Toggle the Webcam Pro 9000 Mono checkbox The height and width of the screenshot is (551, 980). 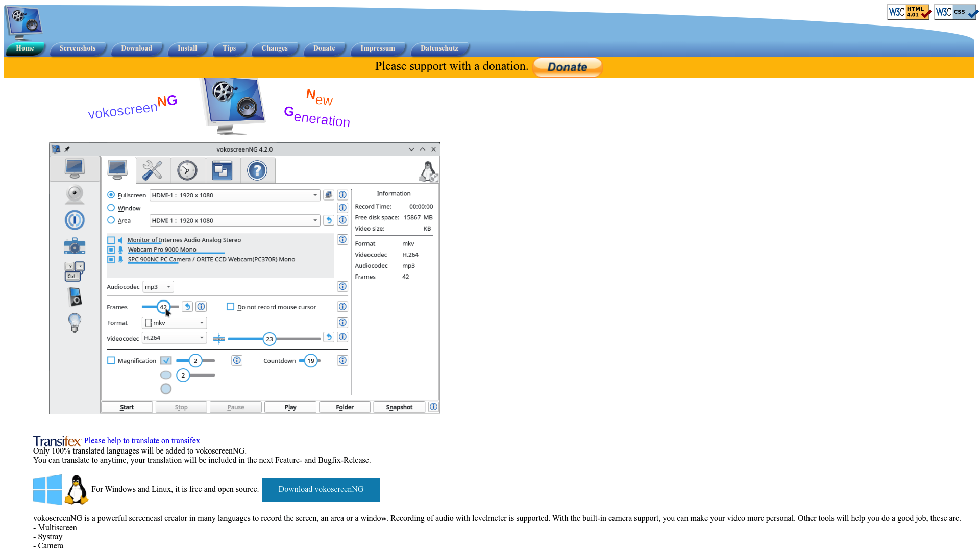click(x=111, y=250)
